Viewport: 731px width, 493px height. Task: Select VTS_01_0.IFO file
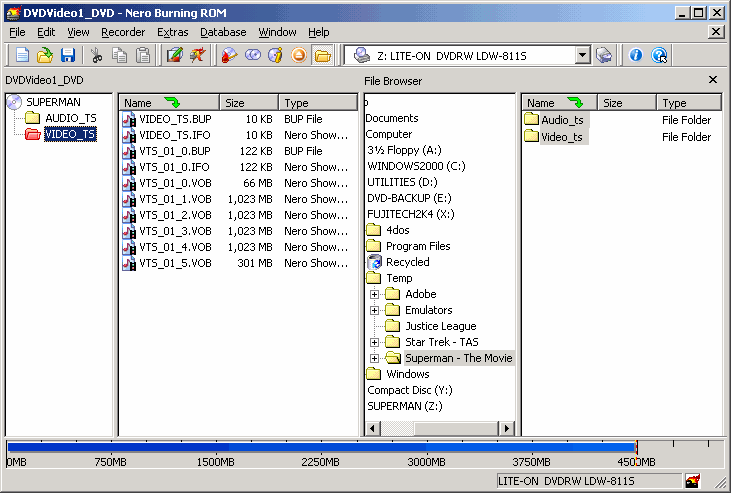pos(174,167)
